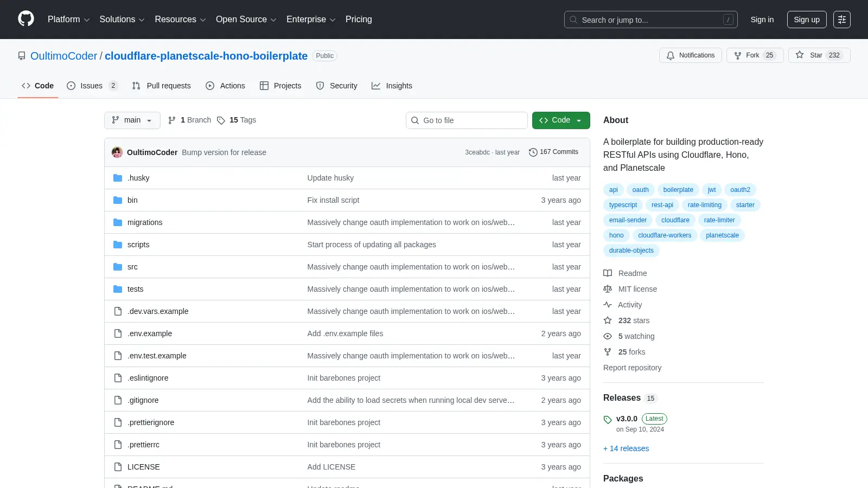Switch to the Actions tab
Screen dimensions: 868x488
tap(225, 86)
